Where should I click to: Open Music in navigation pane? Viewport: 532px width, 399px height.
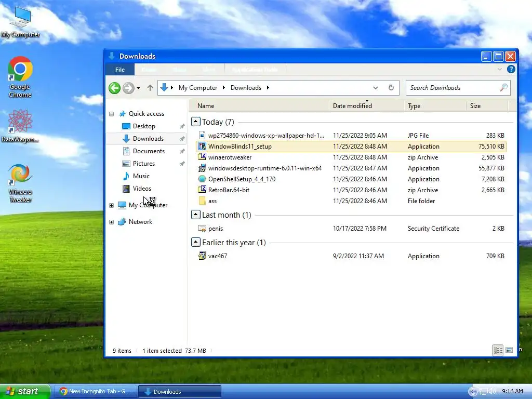tap(141, 176)
